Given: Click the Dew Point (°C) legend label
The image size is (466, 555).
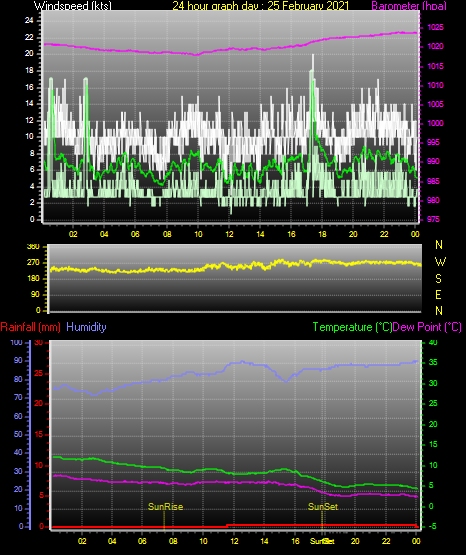Looking at the screenshot, I should (x=427, y=327).
